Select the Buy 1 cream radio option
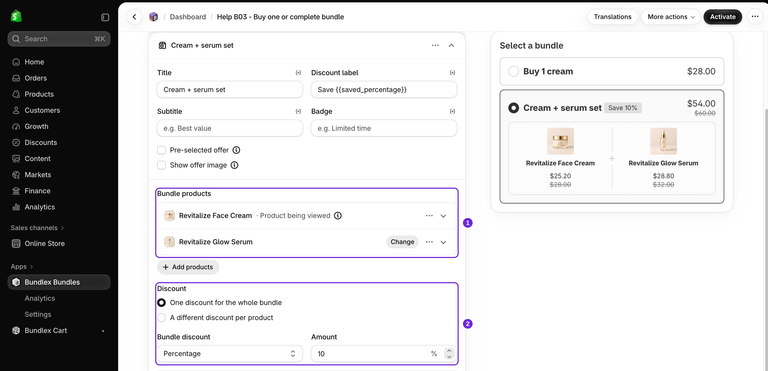The width and height of the screenshot is (768, 371). coord(513,72)
